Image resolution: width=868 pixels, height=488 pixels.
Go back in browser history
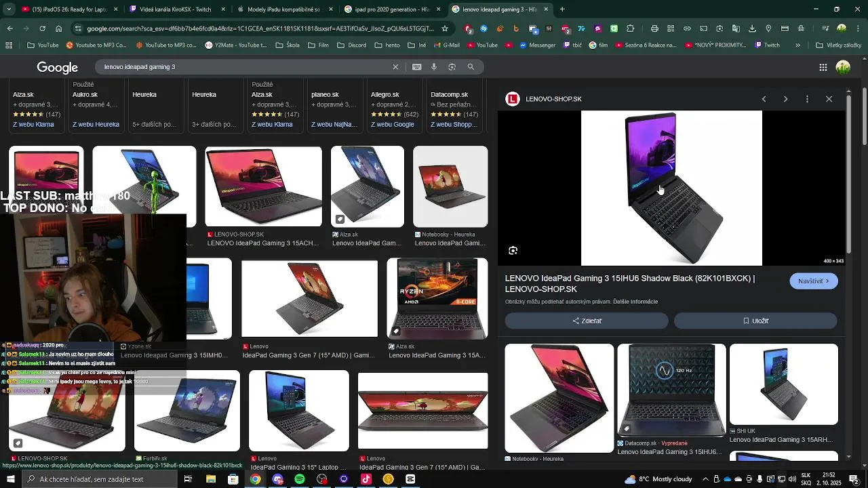9,28
